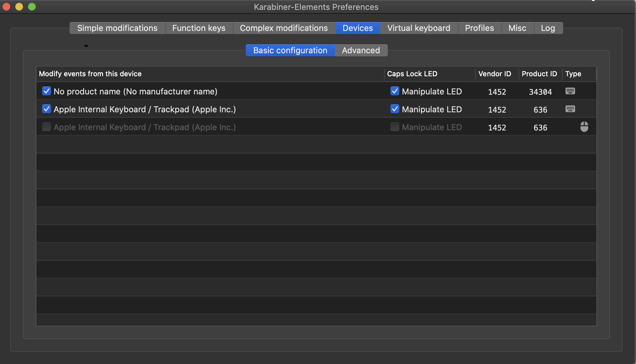Click the Vendor ID column header
The height and width of the screenshot is (364, 636).
click(x=494, y=74)
